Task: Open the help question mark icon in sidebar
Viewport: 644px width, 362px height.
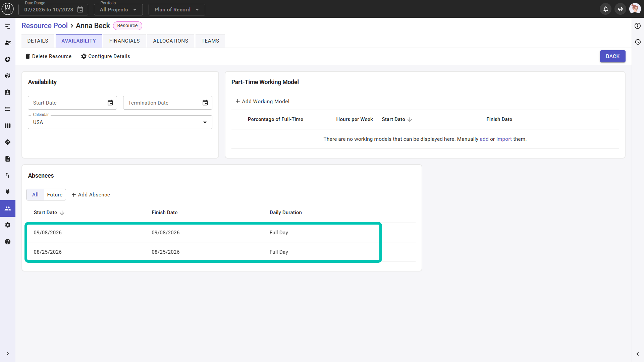Action: (x=8, y=242)
